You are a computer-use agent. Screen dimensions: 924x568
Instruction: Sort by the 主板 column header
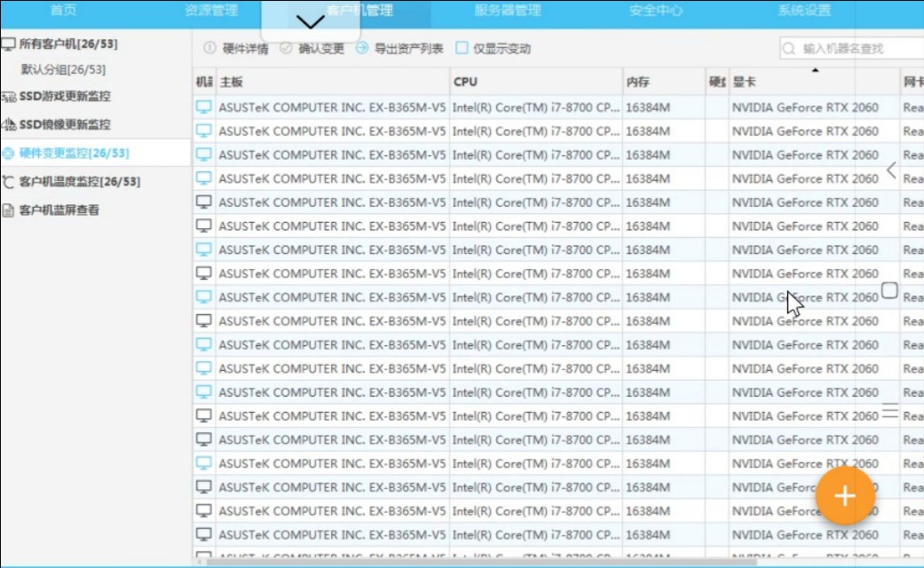[x=332, y=82]
